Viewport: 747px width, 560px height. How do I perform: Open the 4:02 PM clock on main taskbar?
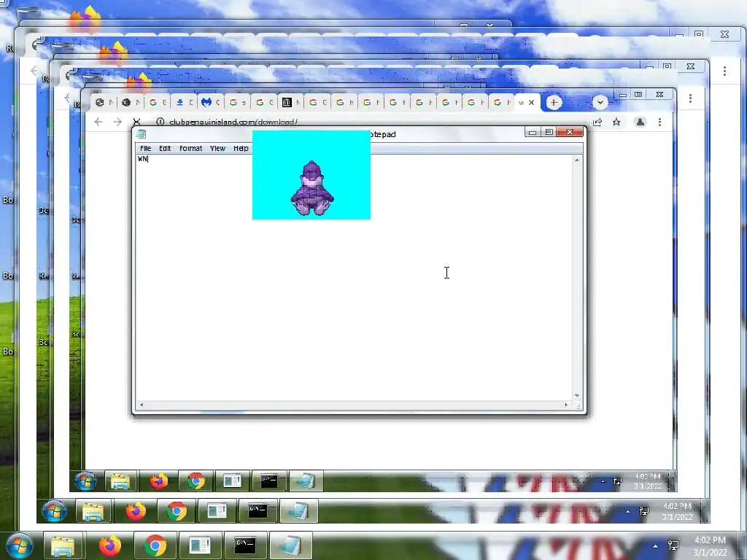[x=710, y=546]
